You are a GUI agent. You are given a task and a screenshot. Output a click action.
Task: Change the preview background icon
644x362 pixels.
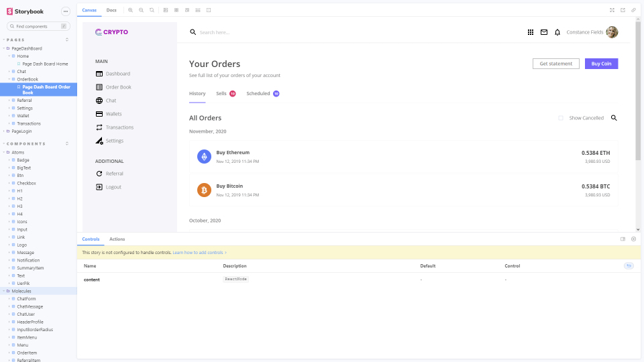[x=166, y=10]
